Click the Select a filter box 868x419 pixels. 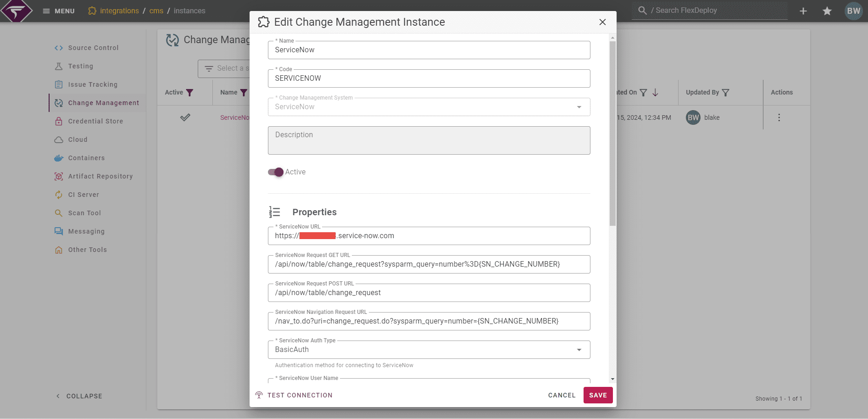coord(224,68)
